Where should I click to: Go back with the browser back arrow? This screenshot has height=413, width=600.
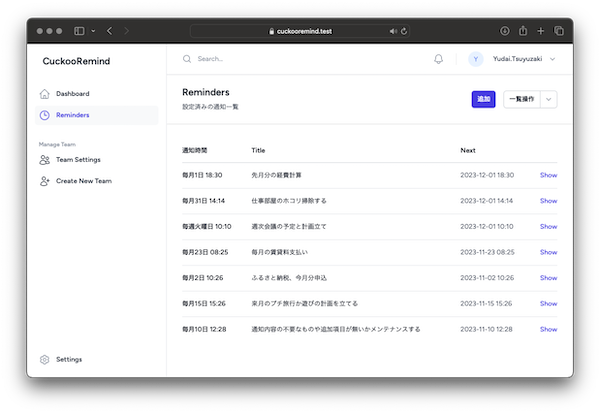coord(109,31)
